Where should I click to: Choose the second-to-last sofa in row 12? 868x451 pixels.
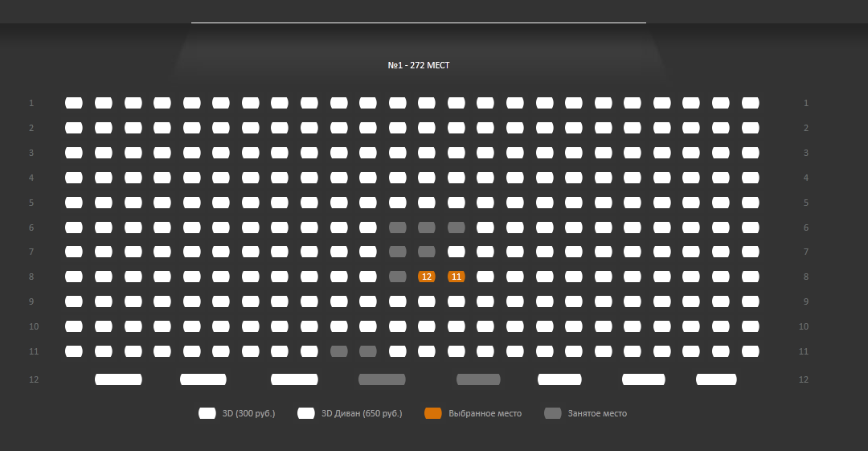[x=643, y=379]
